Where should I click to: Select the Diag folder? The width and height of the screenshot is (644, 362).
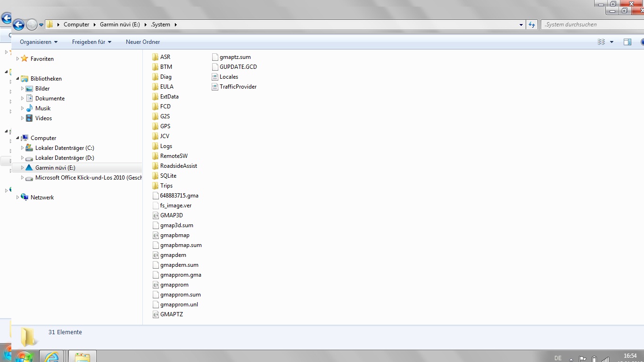(162, 77)
